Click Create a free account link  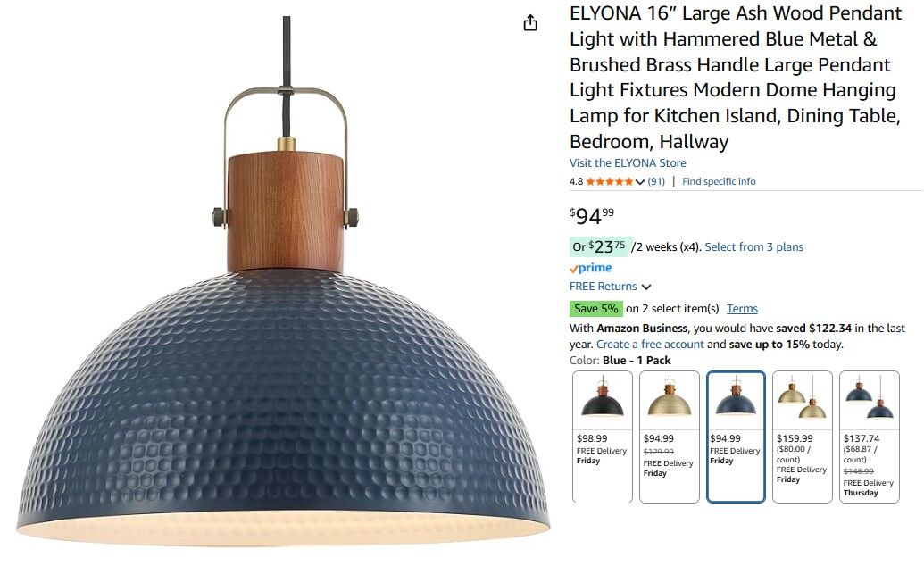coord(650,345)
